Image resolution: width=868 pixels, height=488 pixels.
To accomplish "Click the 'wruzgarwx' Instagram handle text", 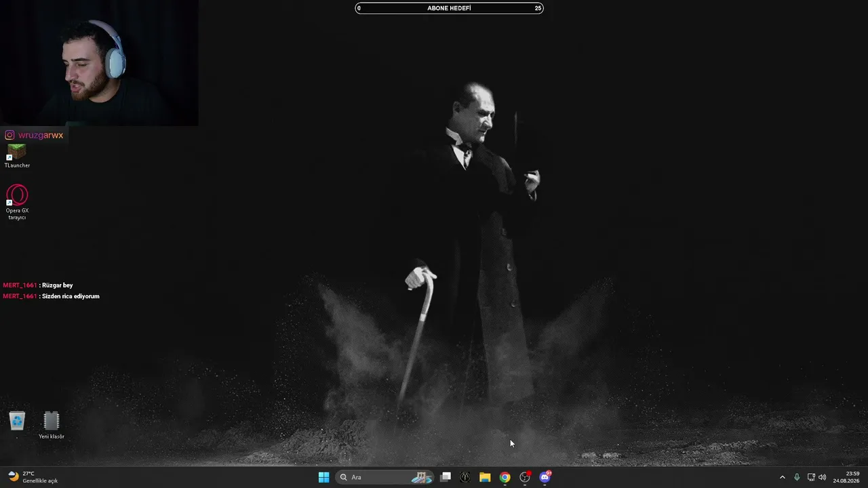I will pos(41,136).
